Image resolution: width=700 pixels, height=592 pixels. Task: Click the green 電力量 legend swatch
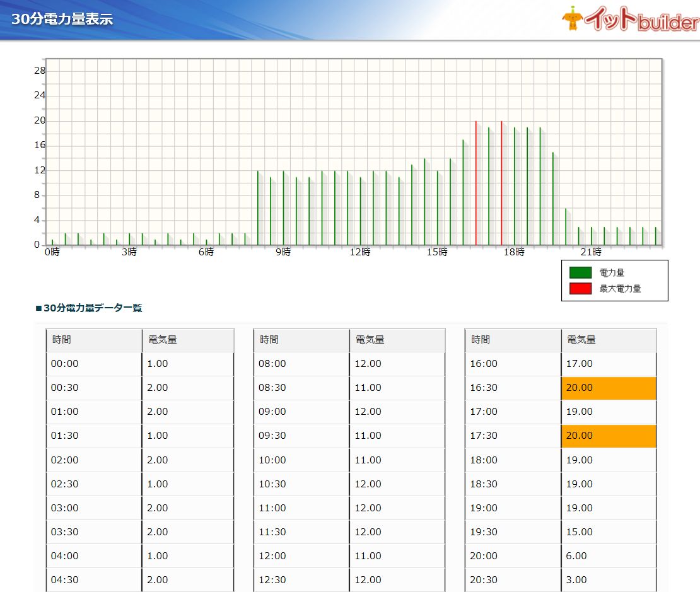pos(580,273)
